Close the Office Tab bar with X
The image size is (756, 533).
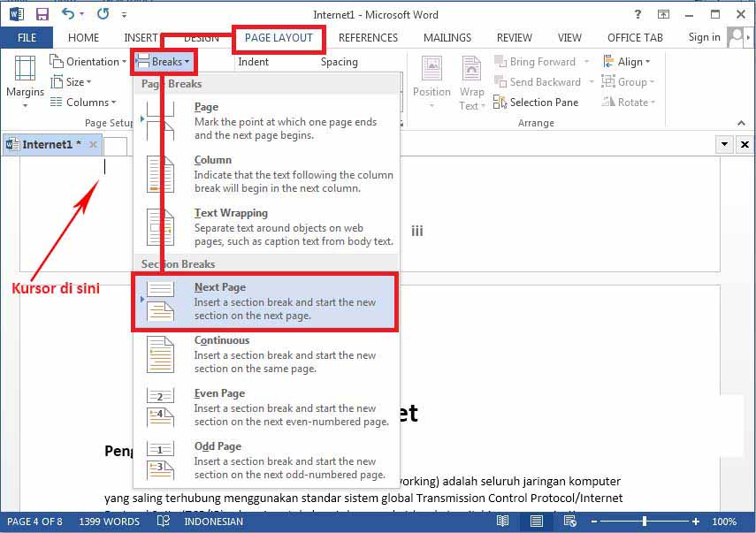(745, 144)
